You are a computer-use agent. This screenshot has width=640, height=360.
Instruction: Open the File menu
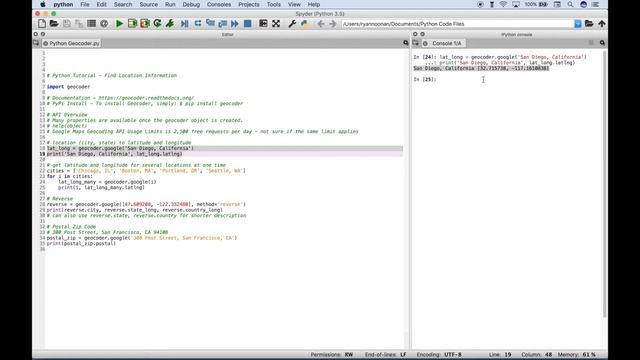point(85,4)
